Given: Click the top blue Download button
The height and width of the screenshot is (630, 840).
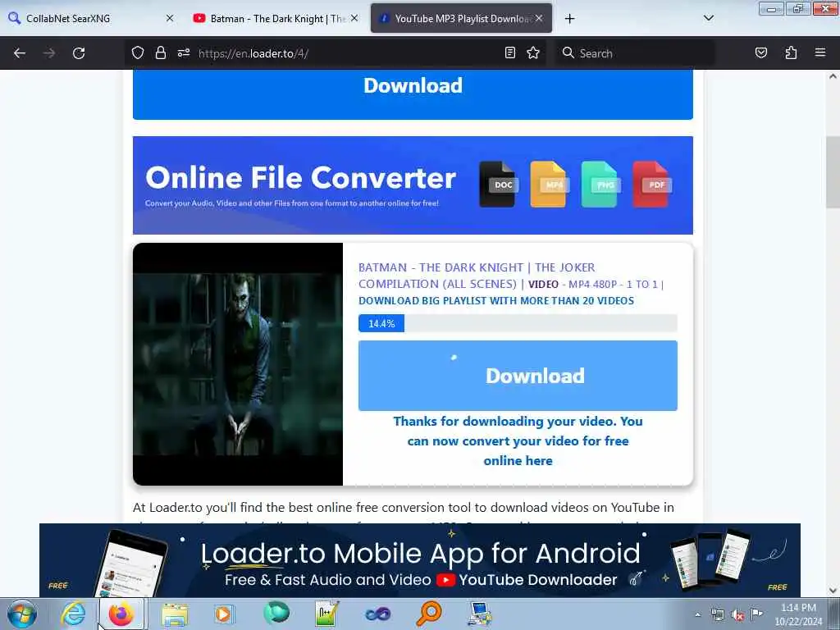Looking at the screenshot, I should (x=413, y=94).
